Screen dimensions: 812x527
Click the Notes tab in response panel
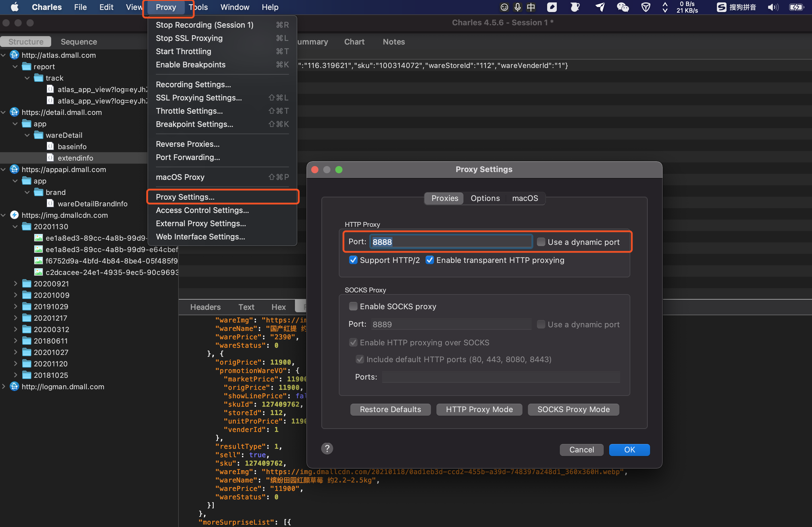click(393, 41)
